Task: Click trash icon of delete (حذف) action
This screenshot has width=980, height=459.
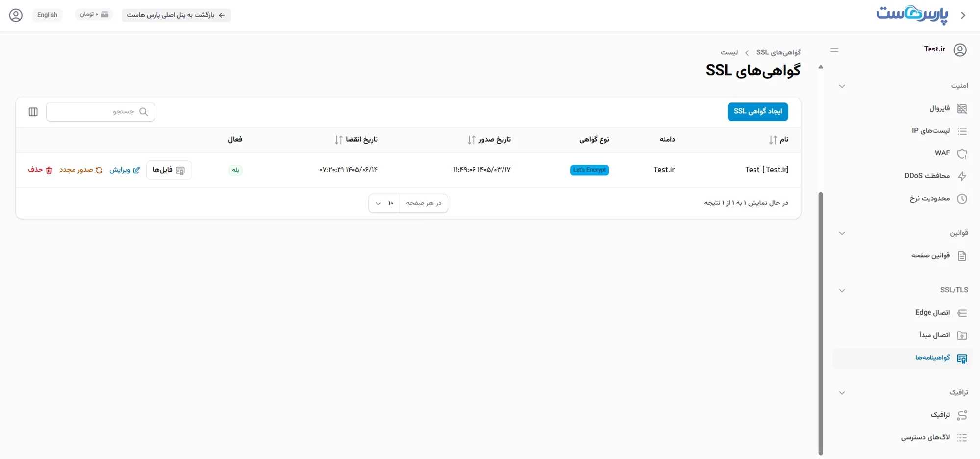Action: click(x=49, y=170)
